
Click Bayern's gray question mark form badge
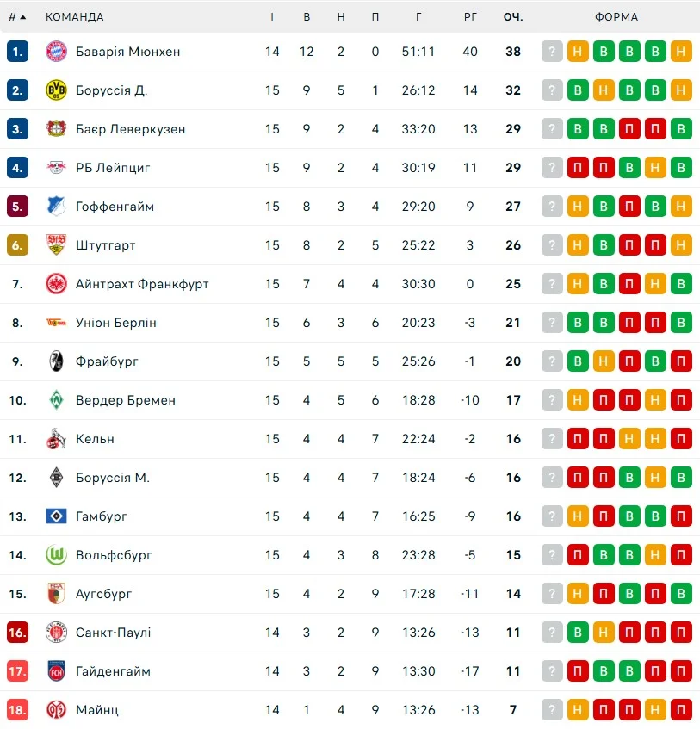tap(552, 52)
